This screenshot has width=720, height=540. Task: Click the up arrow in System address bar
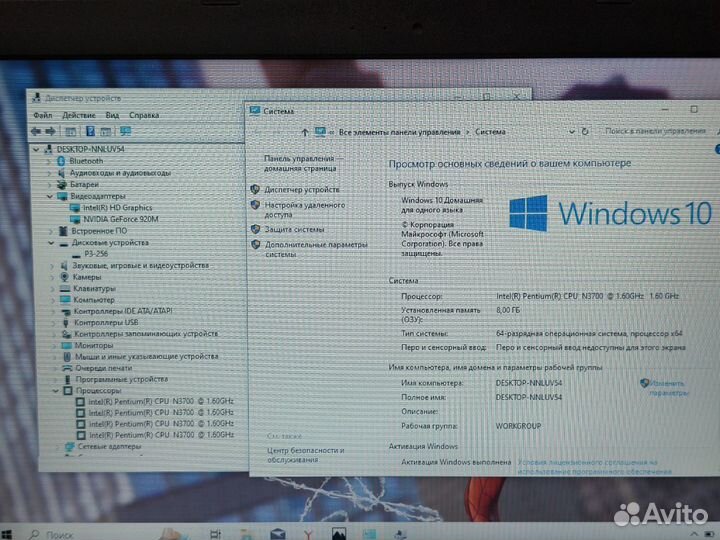coord(305,131)
